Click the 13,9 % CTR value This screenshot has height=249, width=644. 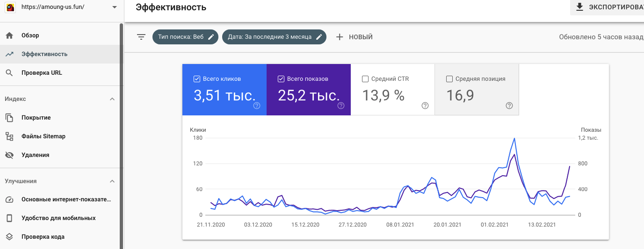click(x=383, y=96)
